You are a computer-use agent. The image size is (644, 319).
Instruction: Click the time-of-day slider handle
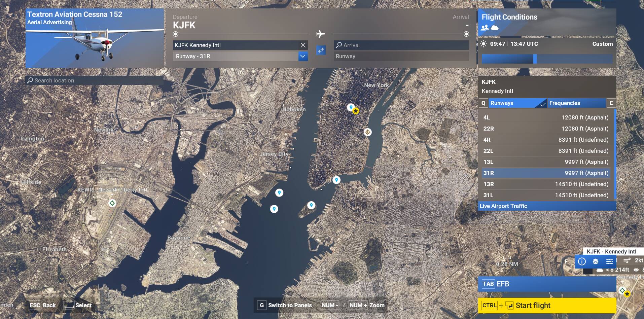pos(535,59)
